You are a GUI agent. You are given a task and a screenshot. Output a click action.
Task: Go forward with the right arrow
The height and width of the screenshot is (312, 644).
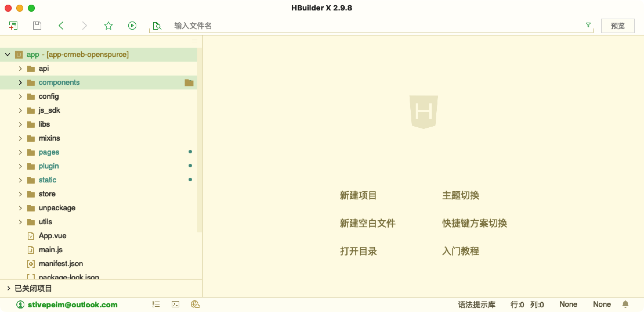coord(84,26)
